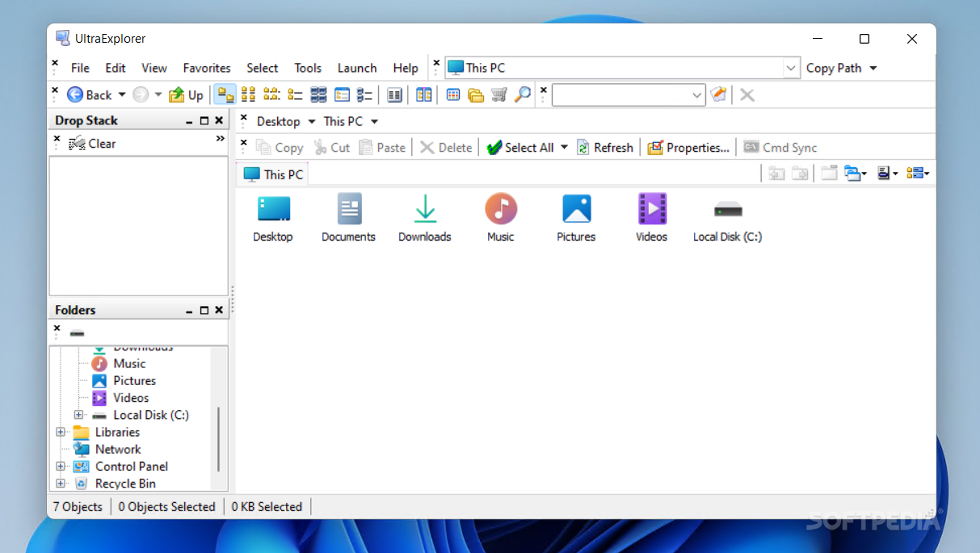
Task: Select the Downloads folder icon
Action: 425,218
